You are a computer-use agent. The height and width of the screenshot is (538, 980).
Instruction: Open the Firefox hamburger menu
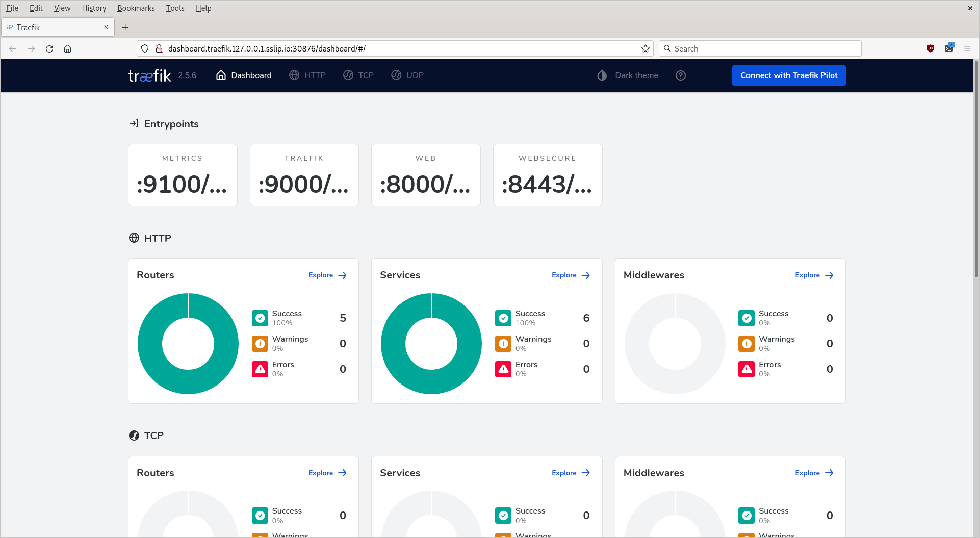(967, 49)
